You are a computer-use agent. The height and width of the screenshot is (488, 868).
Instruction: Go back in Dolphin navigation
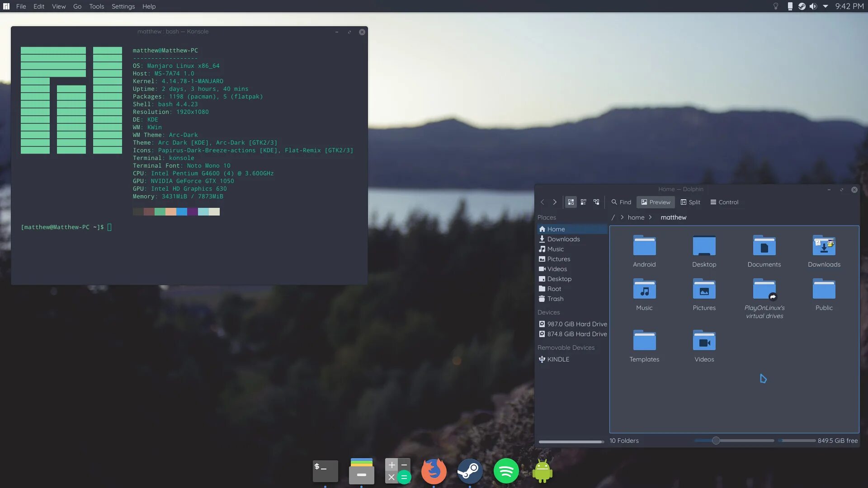point(542,202)
